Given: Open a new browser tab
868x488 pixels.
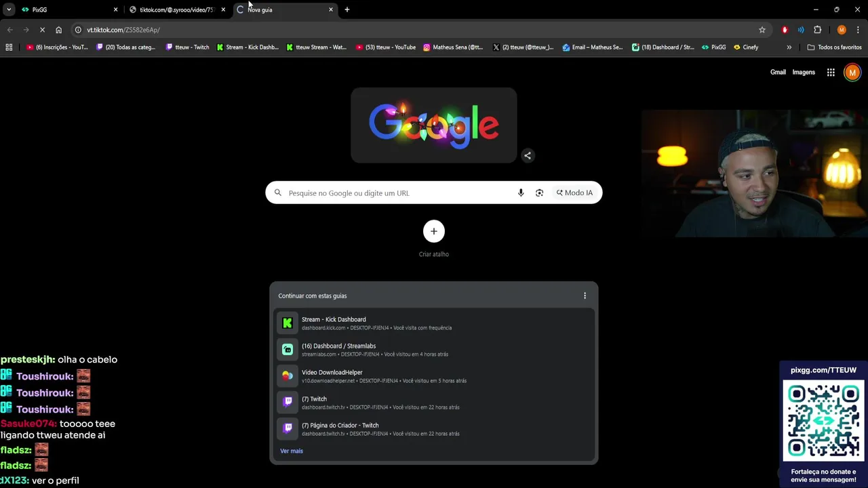Looking at the screenshot, I should [347, 9].
